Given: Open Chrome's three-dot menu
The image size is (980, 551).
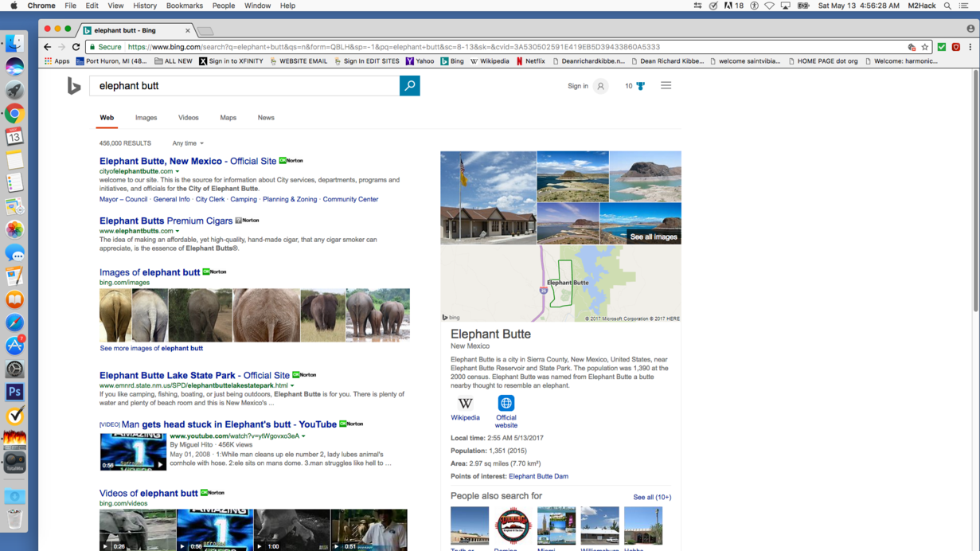Looking at the screenshot, I should point(970,47).
